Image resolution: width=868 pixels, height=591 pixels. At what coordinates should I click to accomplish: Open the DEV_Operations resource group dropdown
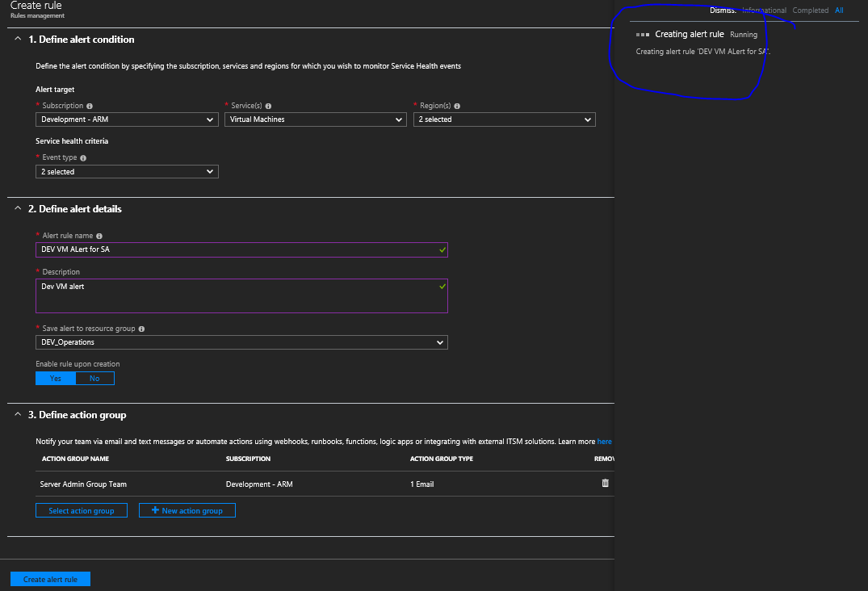pyautogui.click(x=241, y=342)
